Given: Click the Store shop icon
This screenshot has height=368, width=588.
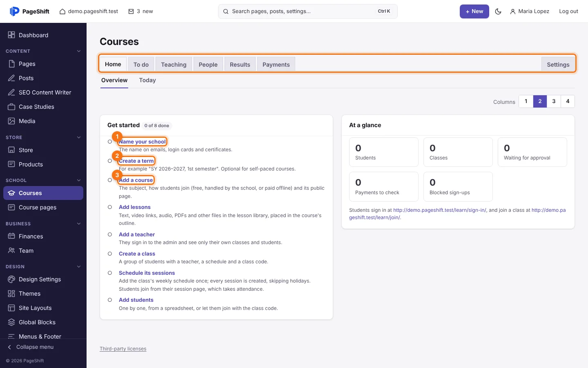Looking at the screenshot, I should (x=11, y=150).
